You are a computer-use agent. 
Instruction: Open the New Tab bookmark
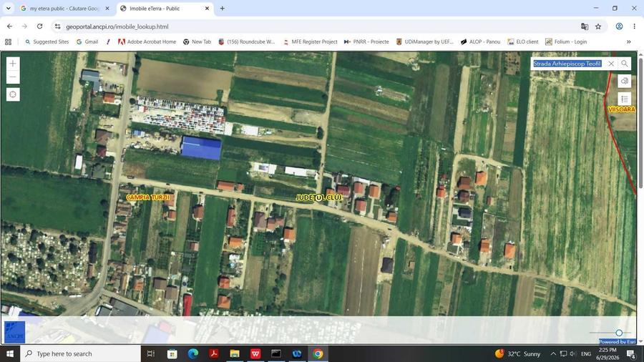coord(197,42)
